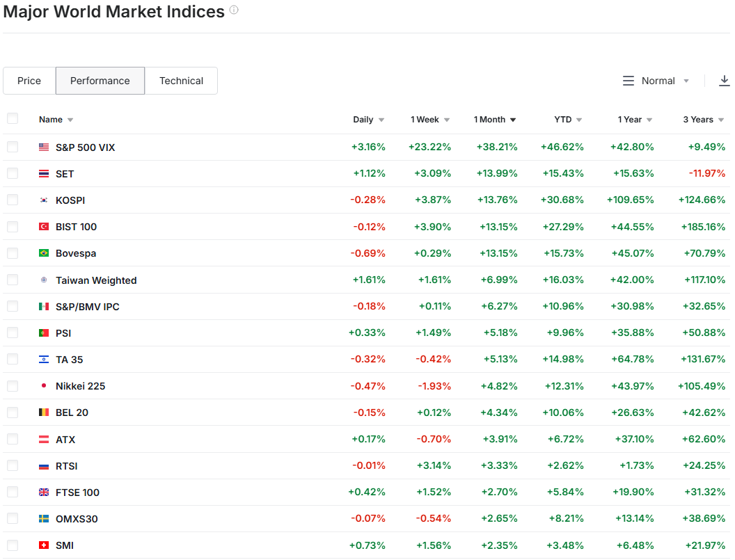Click the Japan flag beside Nikkei 225
This screenshot has width=735, height=560.
tap(44, 386)
